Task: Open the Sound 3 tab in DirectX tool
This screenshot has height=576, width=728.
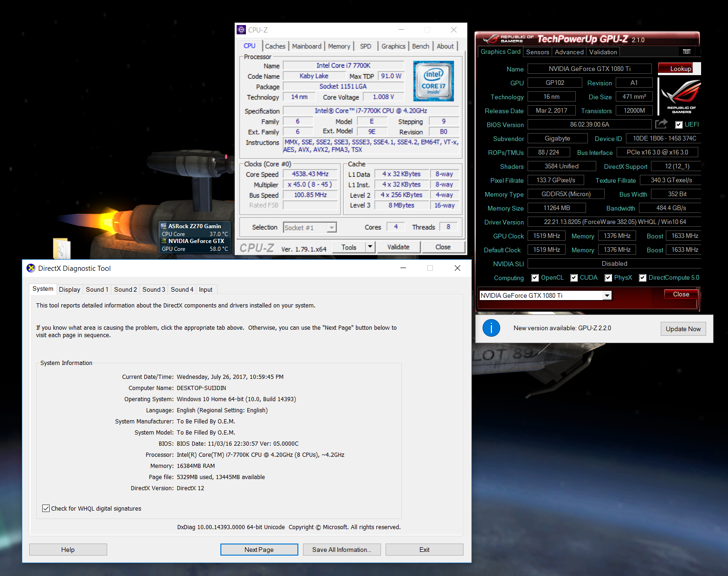Action: click(154, 289)
